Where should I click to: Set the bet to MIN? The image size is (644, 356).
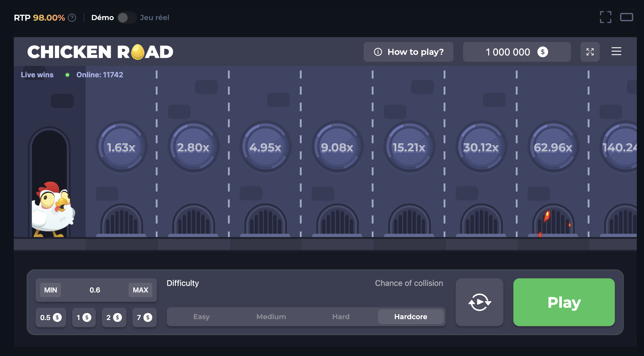(50, 290)
